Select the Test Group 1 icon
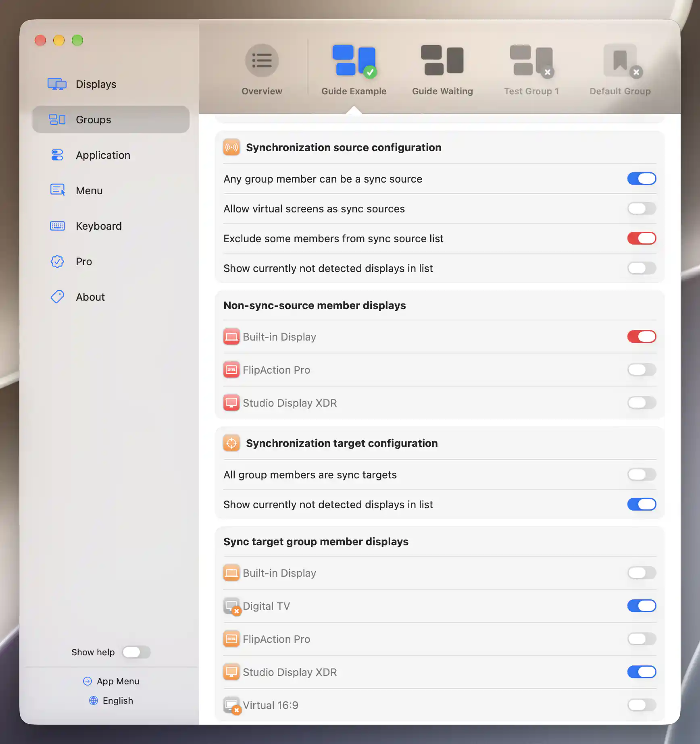This screenshot has height=744, width=700. pos(531,60)
